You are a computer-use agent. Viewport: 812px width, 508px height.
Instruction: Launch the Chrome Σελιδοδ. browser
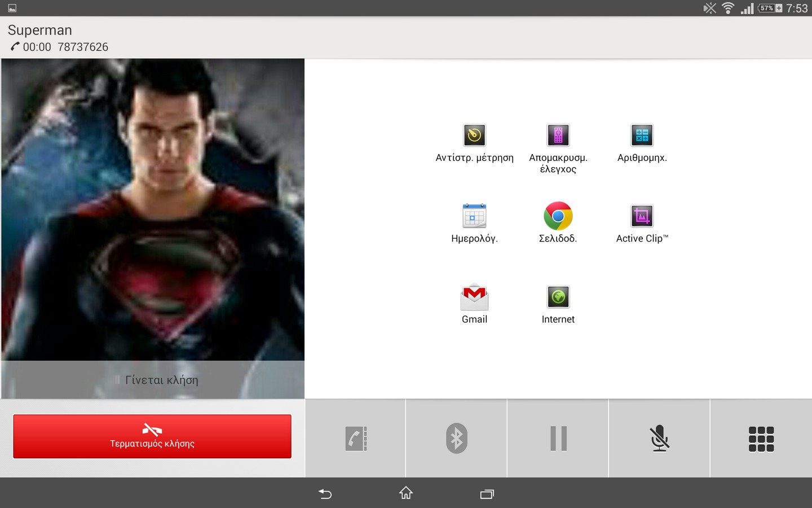[x=558, y=224]
